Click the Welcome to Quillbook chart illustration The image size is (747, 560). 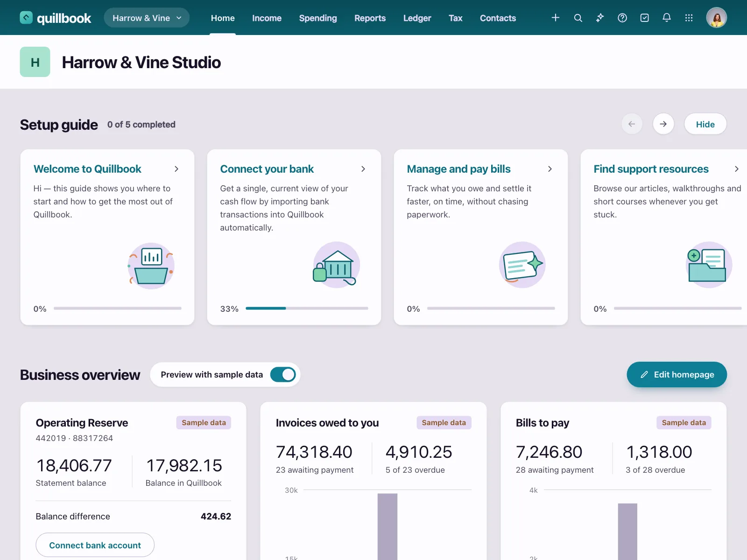click(151, 265)
